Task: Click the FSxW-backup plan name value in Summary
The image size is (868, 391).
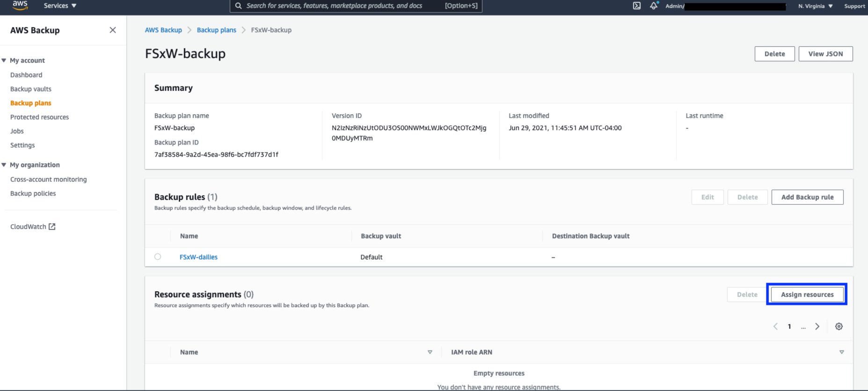Action: [x=175, y=128]
